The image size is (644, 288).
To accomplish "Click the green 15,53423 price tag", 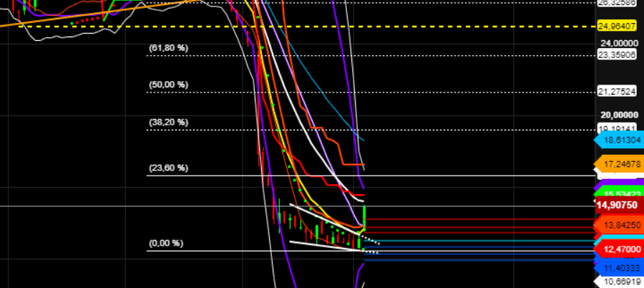I will (x=620, y=193).
